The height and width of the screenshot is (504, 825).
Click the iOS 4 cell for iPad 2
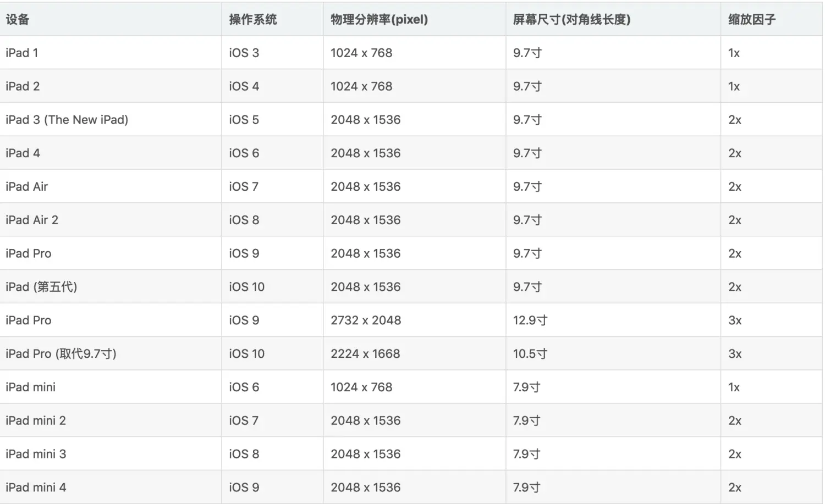tap(244, 87)
